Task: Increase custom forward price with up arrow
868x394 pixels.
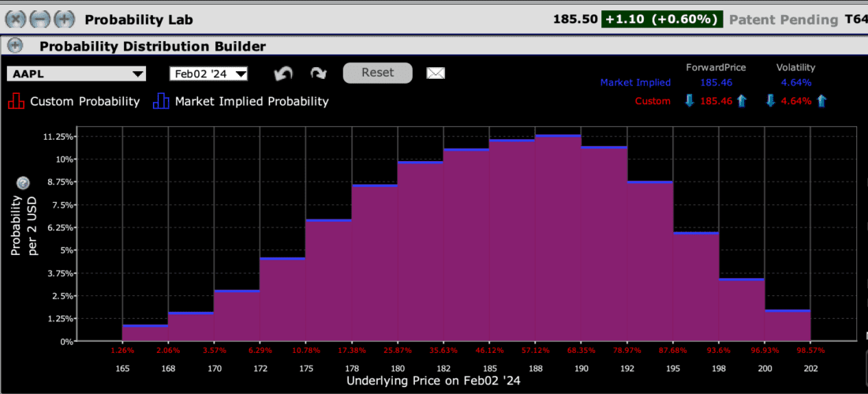Action: [x=742, y=101]
